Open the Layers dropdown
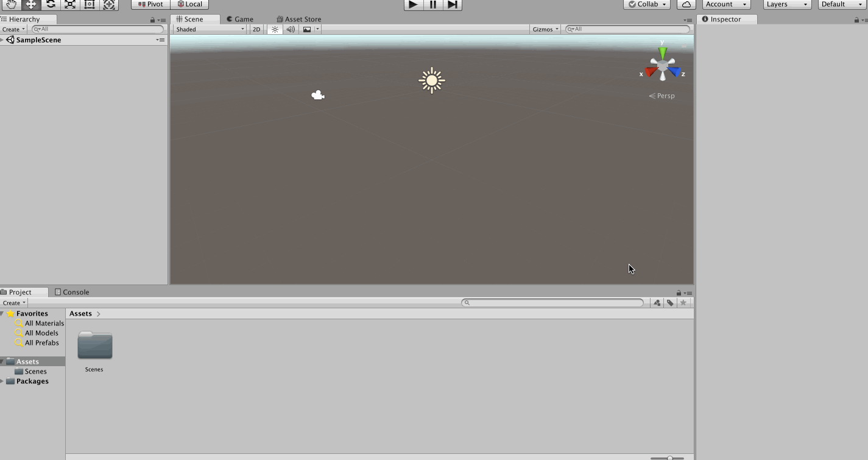868x460 pixels. point(787,4)
